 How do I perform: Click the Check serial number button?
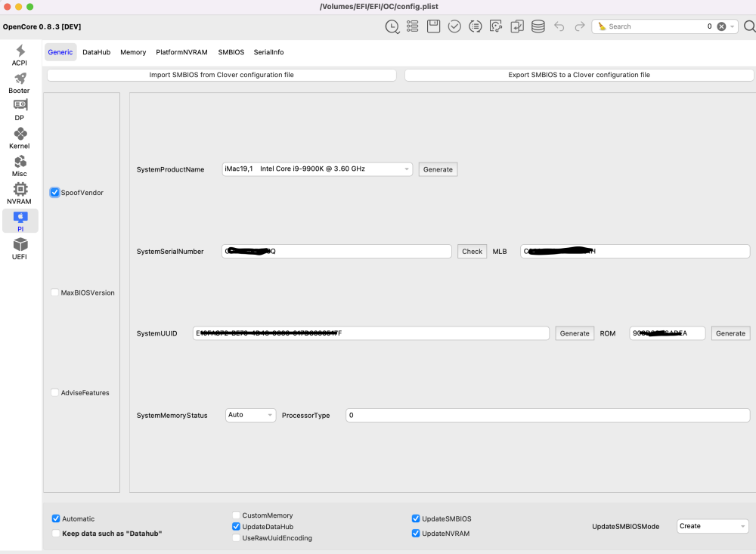pyautogui.click(x=472, y=251)
